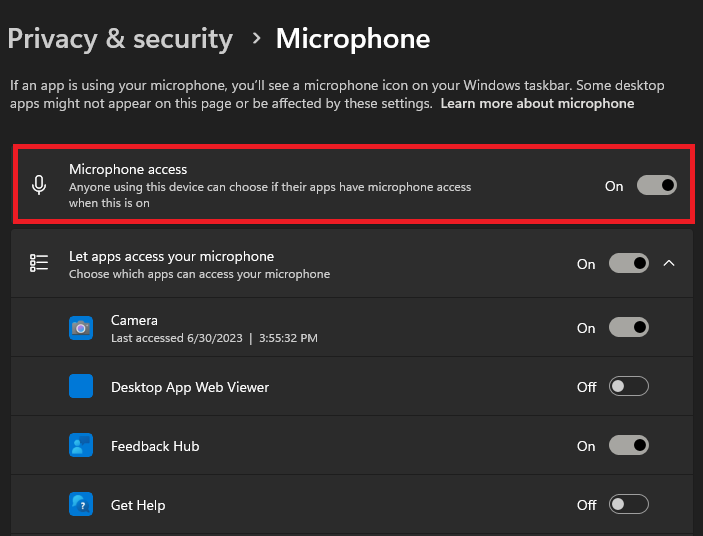This screenshot has height=536, width=703.
Task: Turn off the Microphone access toggle
Action: [x=657, y=185]
